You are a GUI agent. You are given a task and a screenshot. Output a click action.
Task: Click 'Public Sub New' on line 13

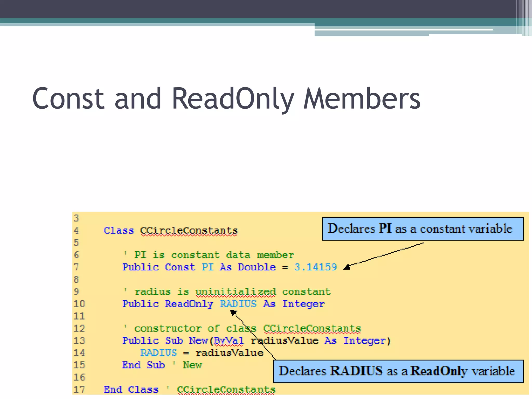(165, 341)
